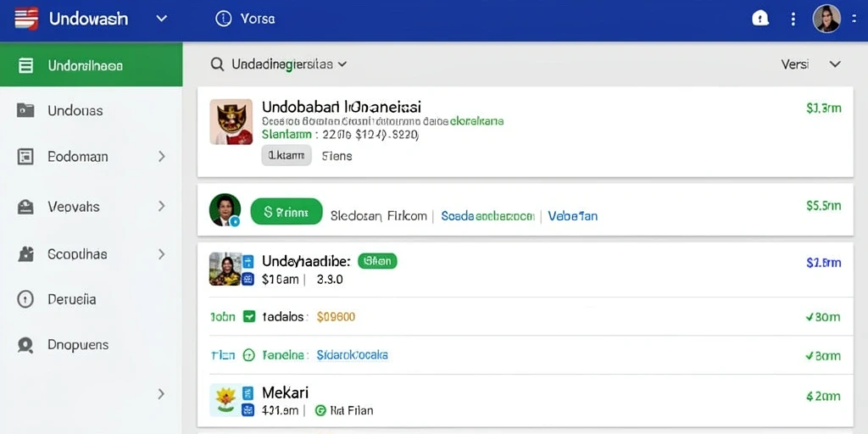Click the search magnifier icon
This screenshot has width=868, height=434.
[x=218, y=64]
